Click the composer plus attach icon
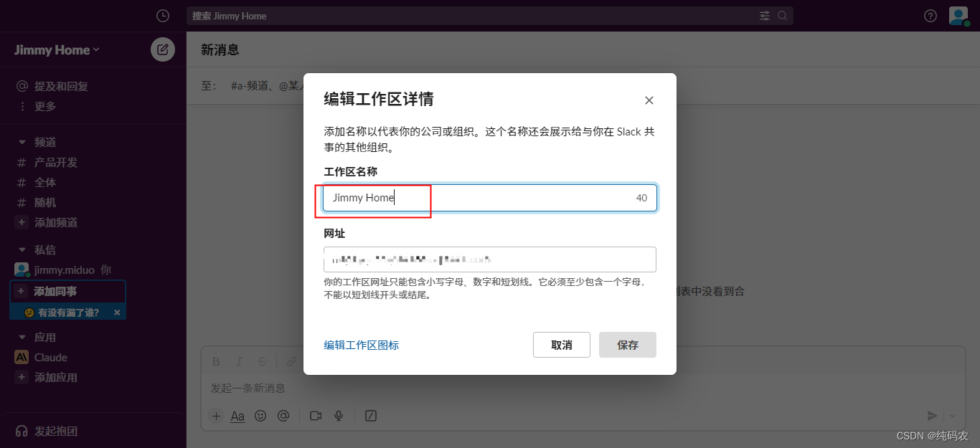Image resolution: width=980 pixels, height=448 pixels. click(x=216, y=416)
